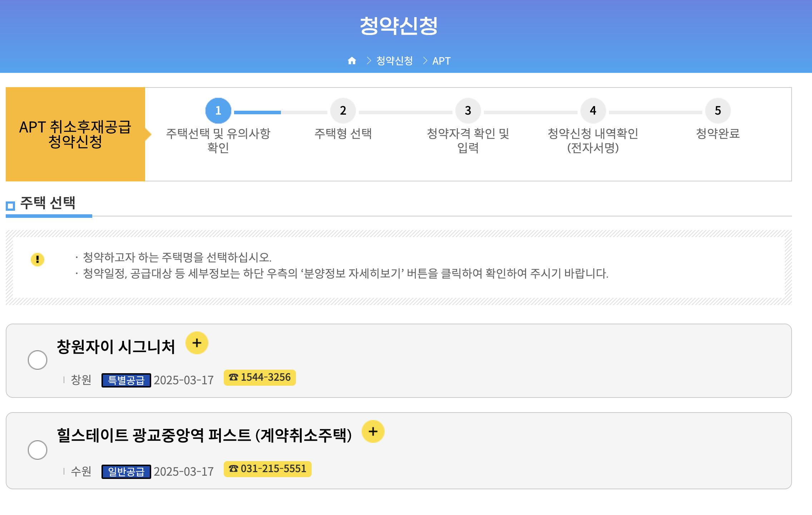Viewport: 812px width, 515px height.
Task: Click blue square icon beside 주택 선택
Action: tap(10, 206)
